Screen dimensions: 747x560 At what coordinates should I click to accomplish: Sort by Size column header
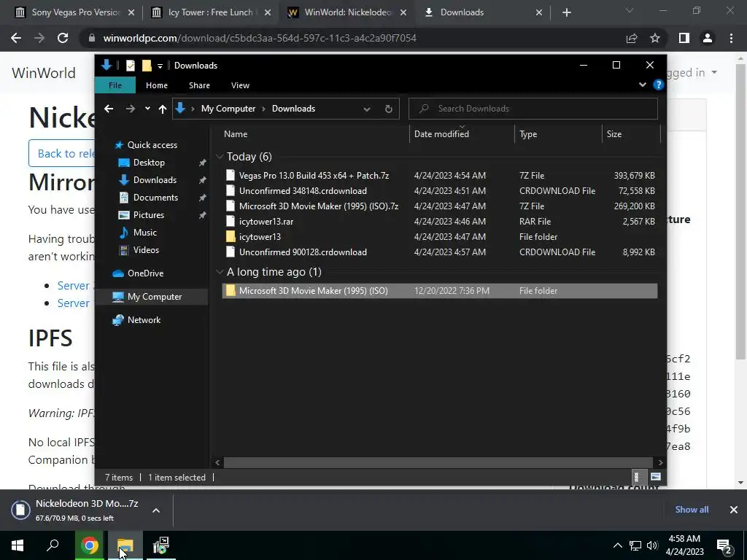point(631,134)
